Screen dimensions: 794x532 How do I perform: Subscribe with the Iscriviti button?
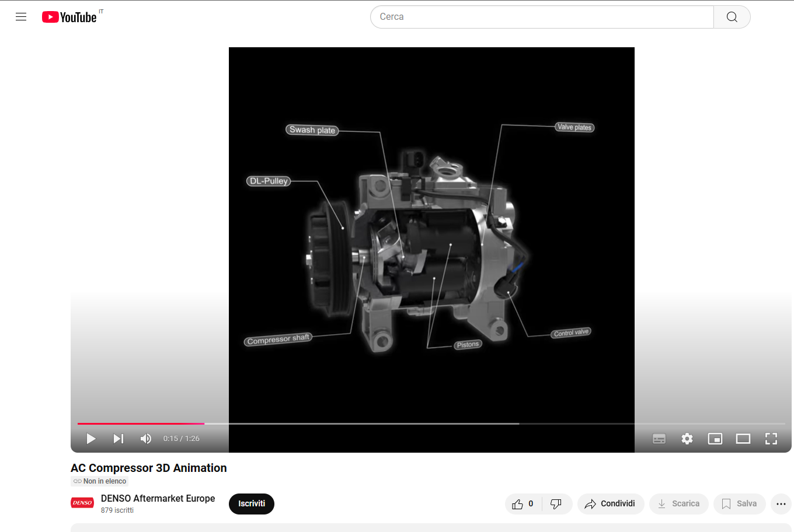pyautogui.click(x=252, y=504)
